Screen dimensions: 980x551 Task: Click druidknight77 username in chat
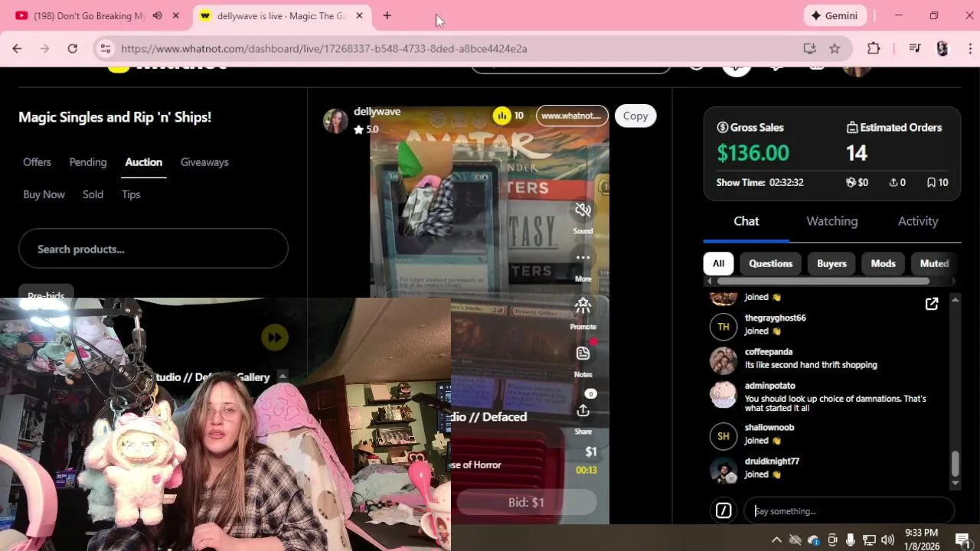[772, 461]
